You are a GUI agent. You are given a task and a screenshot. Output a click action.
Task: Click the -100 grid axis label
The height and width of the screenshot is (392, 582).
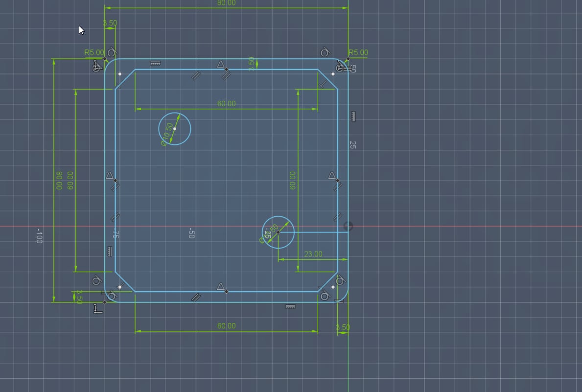click(39, 236)
